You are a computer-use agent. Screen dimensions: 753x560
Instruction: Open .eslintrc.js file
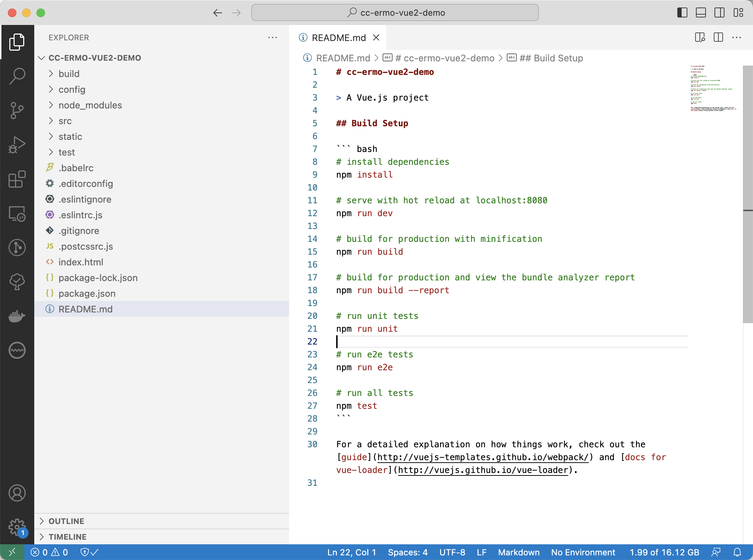pyautogui.click(x=162, y=215)
